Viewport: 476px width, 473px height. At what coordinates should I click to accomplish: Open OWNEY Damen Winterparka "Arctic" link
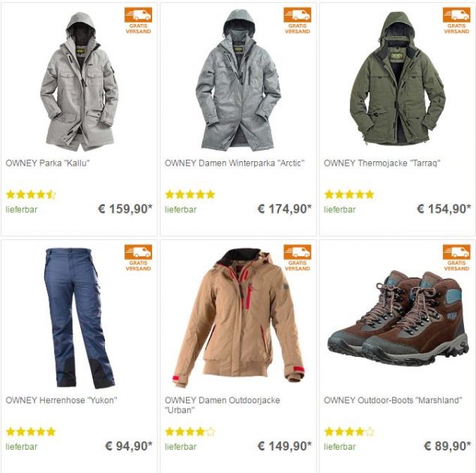235,163
